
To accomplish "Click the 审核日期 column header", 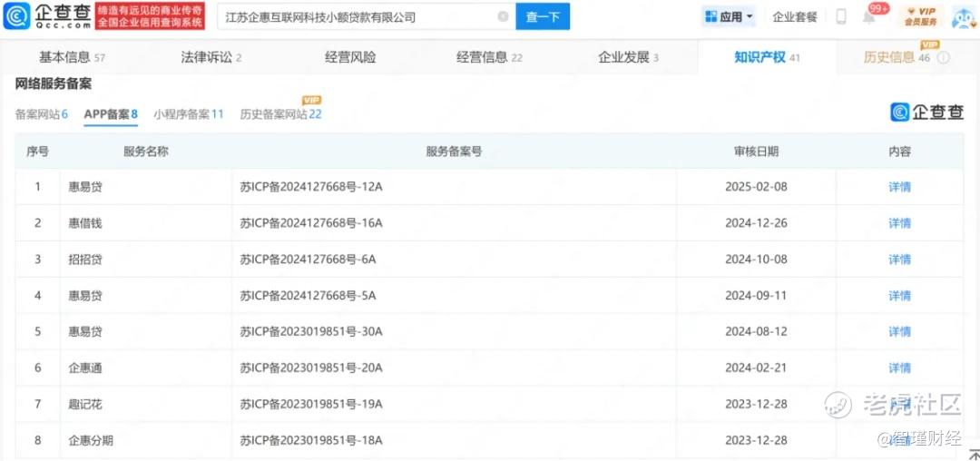I will point(756,152).
